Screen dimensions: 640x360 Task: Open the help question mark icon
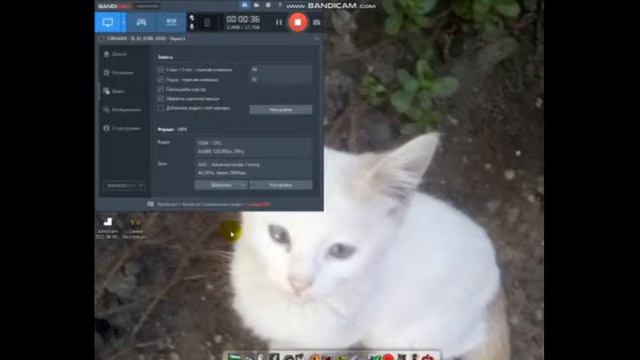coord(280,5)
